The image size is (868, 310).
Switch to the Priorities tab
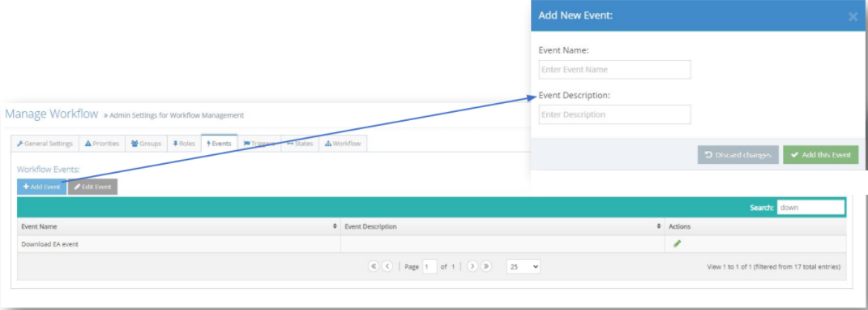102,144
